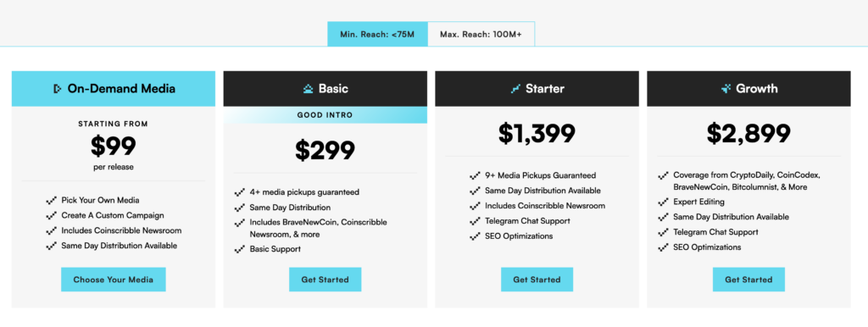Click the Choose Your Media button
Screen dimensions: 868x327
click(x=114, y=280)
